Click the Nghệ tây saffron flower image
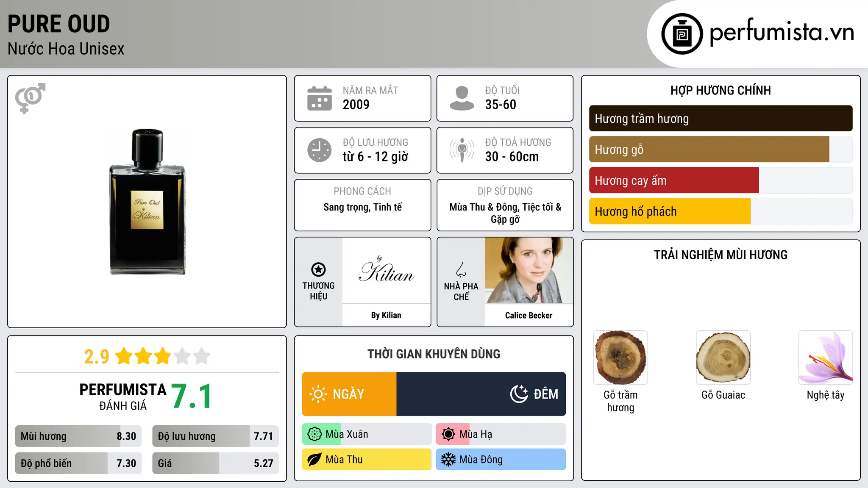 click(x=826, y=358)
